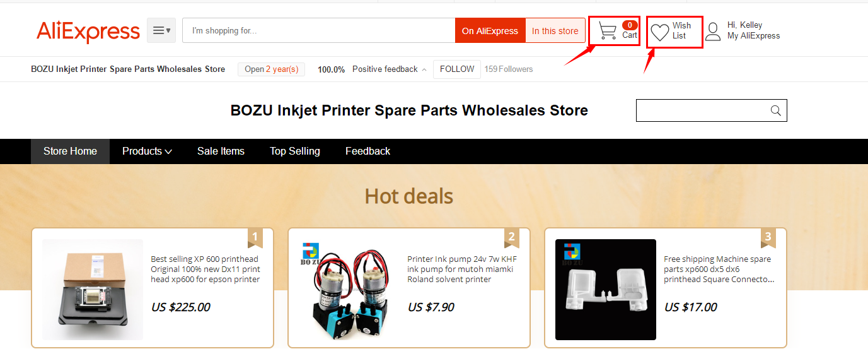
Task: Click the user account profile icon
Action: click(713, 32)
